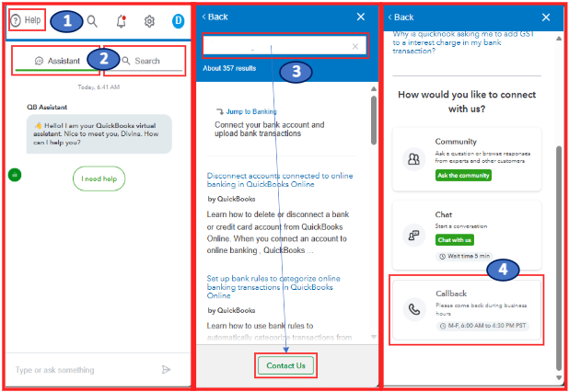Go Back in the contact options panel
569x392 pixels.
[401, 17]
